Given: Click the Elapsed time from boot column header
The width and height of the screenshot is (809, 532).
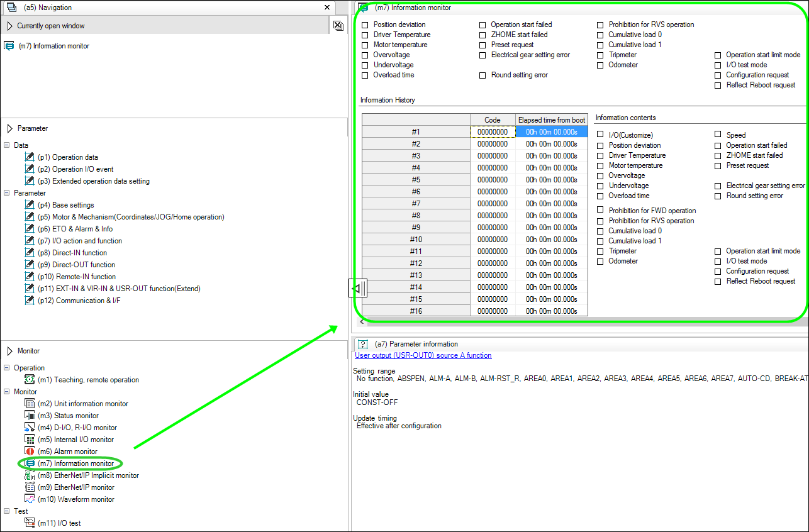Looking at the screenshot, I should click(x=552, y=120).
